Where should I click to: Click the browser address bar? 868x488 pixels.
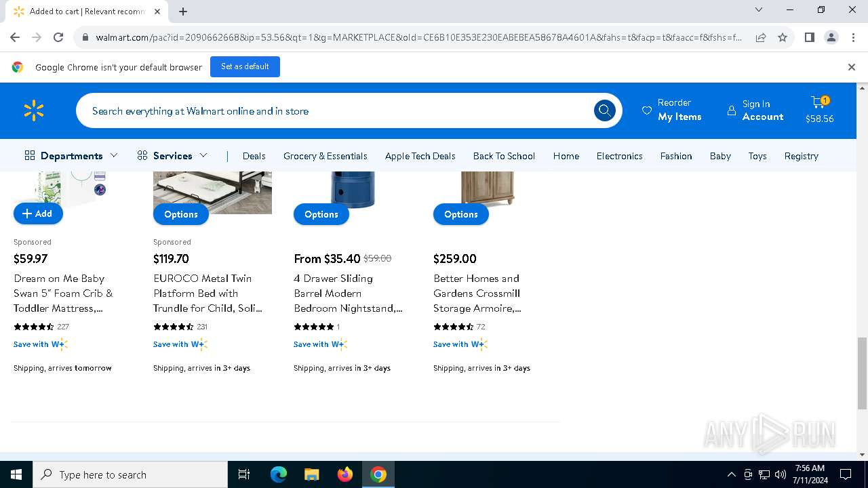(x=419, y=37)
